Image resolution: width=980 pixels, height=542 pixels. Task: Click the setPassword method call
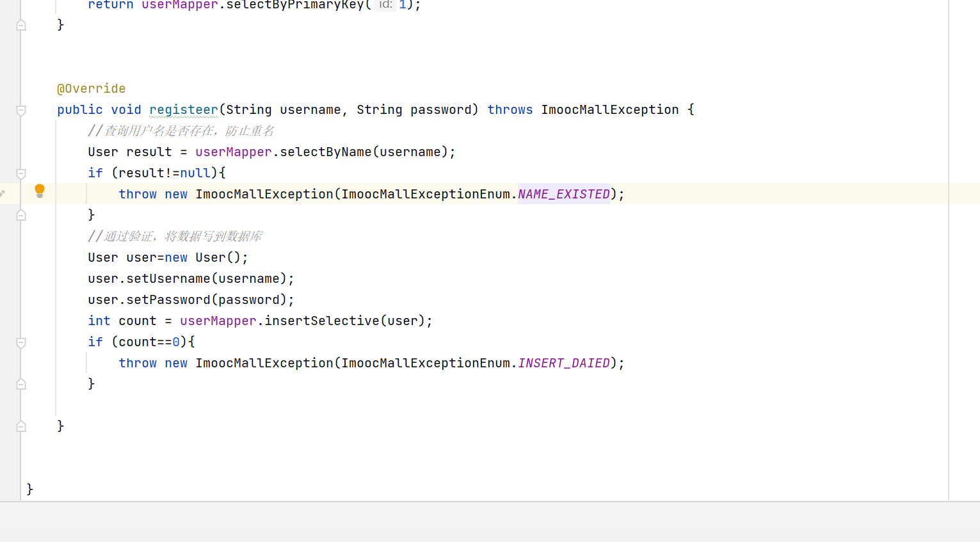pos(168,299)
